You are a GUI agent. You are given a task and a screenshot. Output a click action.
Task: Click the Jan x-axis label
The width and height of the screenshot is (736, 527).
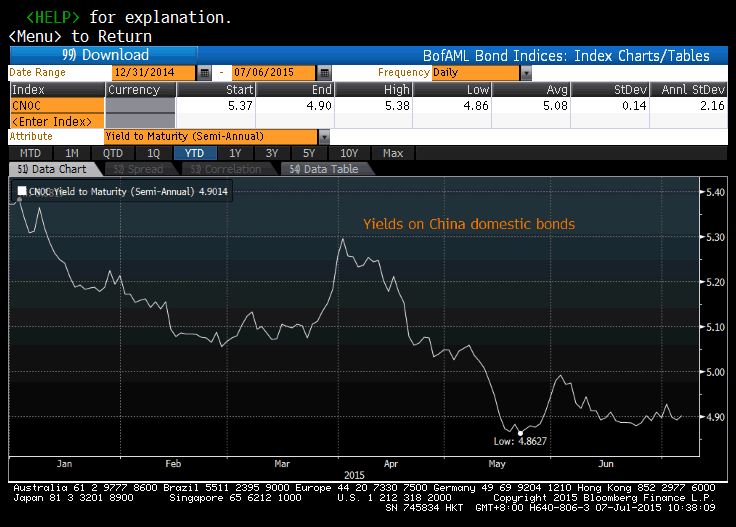64,464
